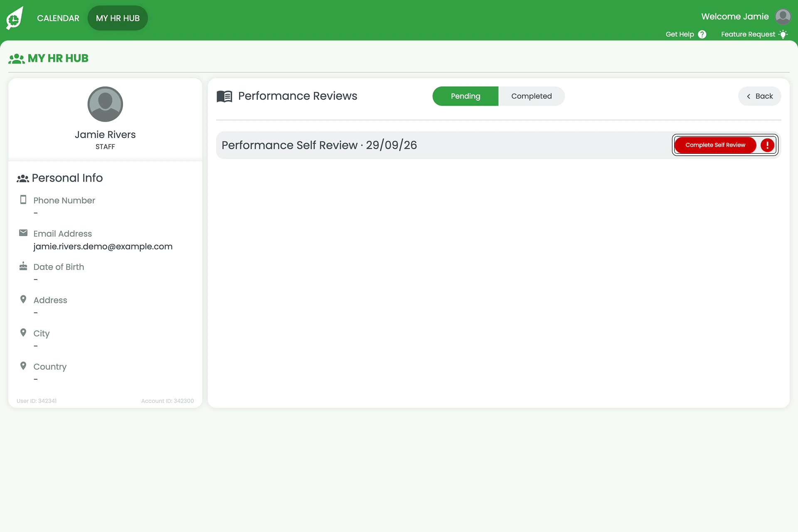Click the Email Address envelope icon
Image resolution: width=798 pixels, height=532 pixels.
click(x=23, y=233)
